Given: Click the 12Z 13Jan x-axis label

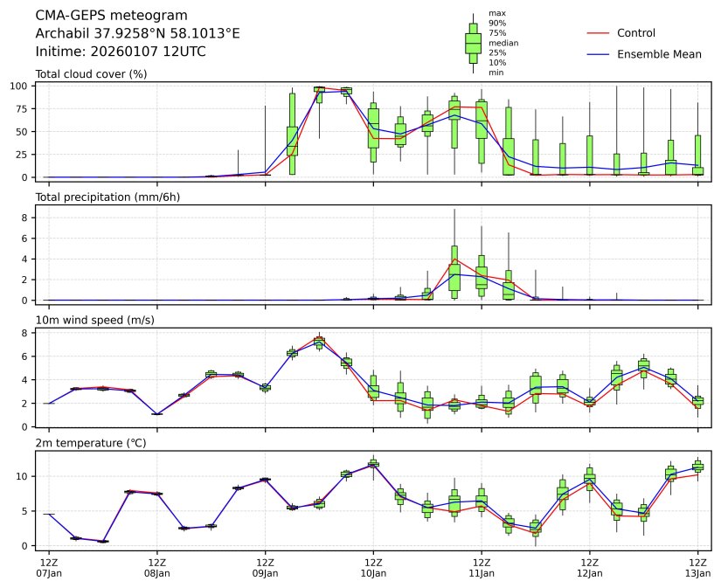Looking at the screenshot, I should [x=697, y=567].
